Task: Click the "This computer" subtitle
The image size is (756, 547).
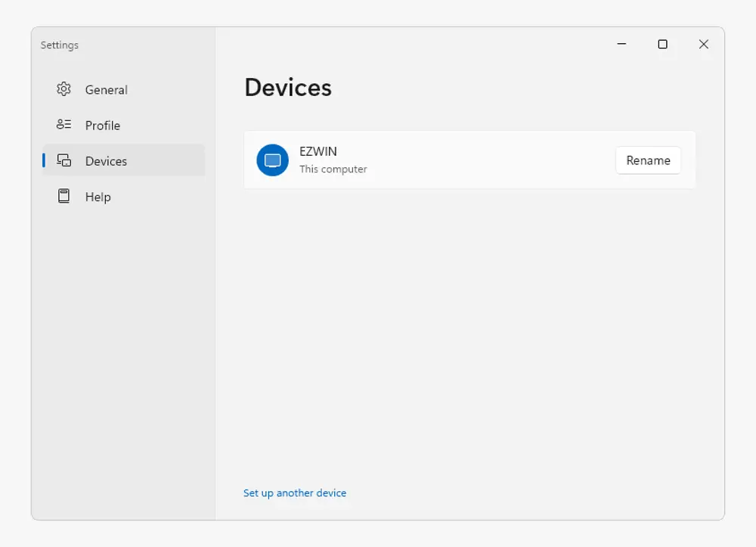Action: (x=333, y=169)
